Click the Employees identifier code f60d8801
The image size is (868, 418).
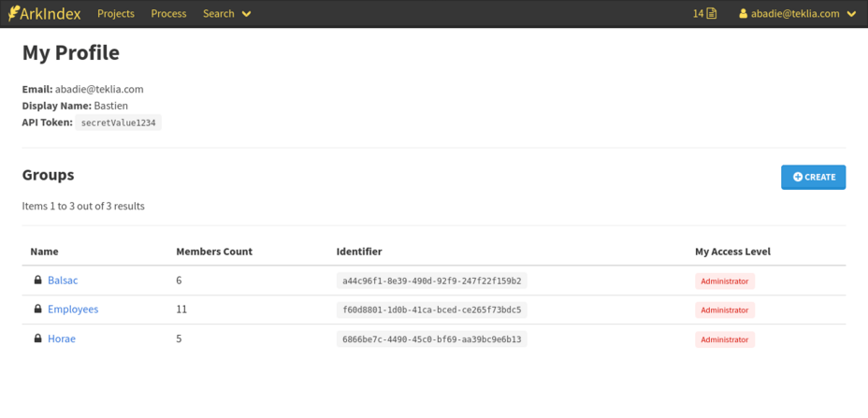point(431,310)
